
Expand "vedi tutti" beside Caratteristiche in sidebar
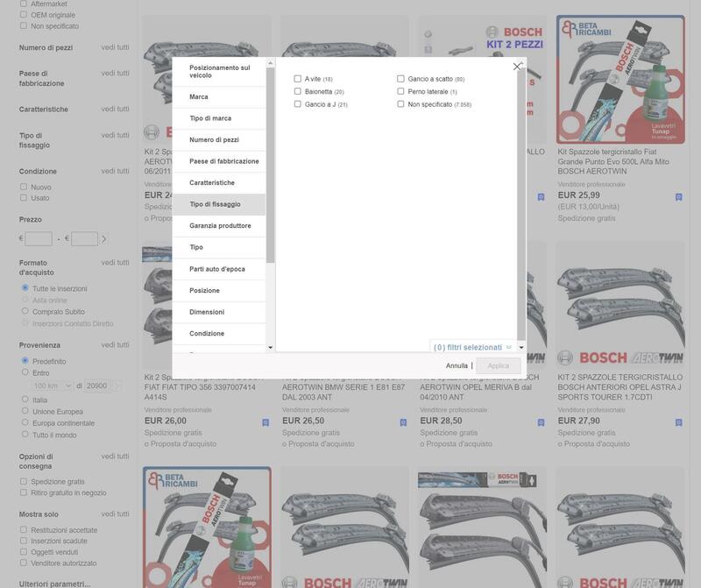115,109
